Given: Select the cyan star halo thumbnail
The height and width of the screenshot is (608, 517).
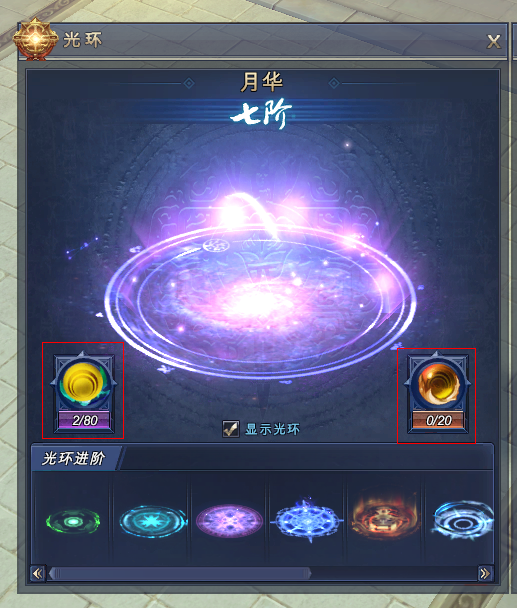Looking at the screenshot, I should (152, 522).
